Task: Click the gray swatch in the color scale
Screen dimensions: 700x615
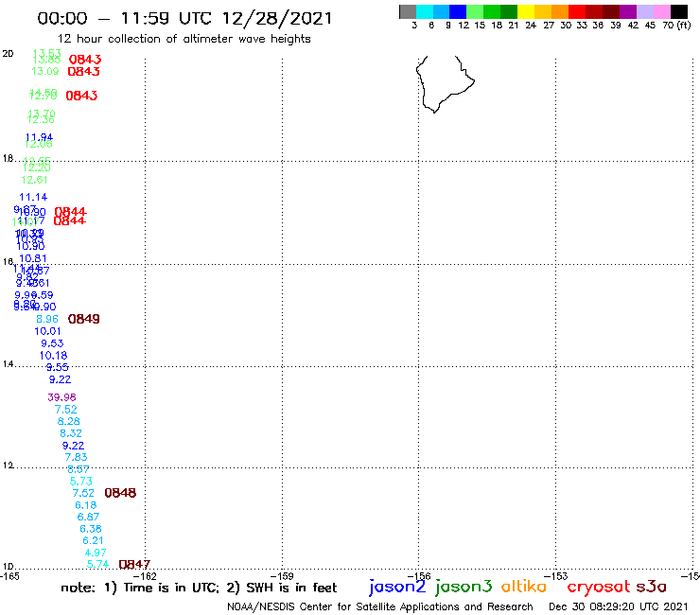Action: pos(408,11)
